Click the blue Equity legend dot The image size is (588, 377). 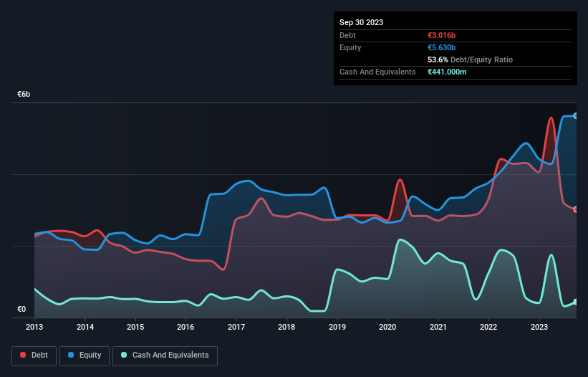(x=71, y=355)
